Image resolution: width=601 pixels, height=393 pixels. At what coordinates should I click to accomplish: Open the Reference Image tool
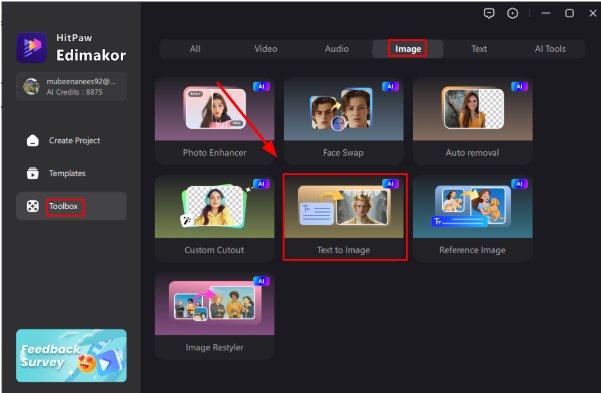click(473, 218)
